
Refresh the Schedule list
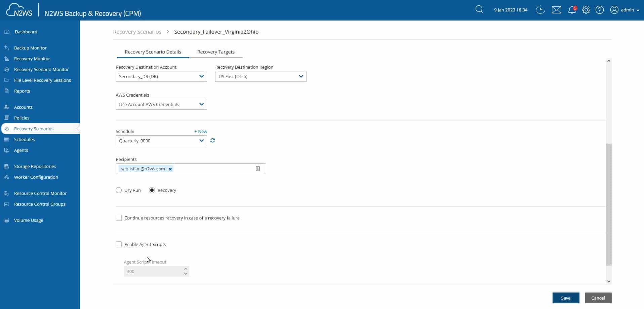[212, 140]
